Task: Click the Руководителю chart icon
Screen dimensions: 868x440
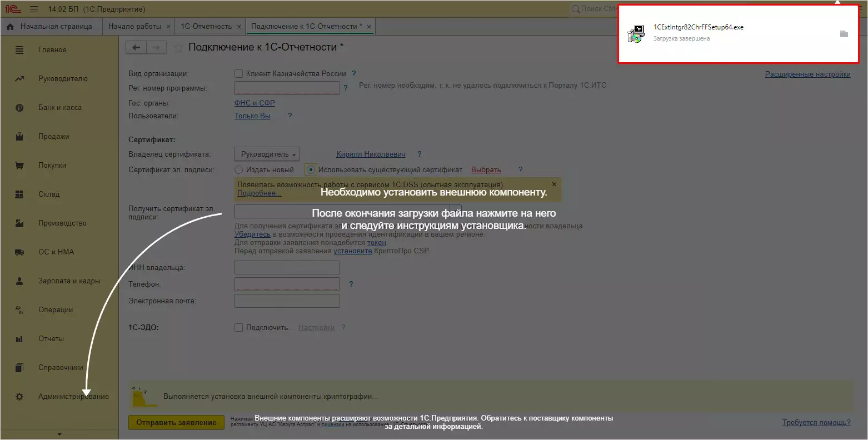Action: pos(19,79)
